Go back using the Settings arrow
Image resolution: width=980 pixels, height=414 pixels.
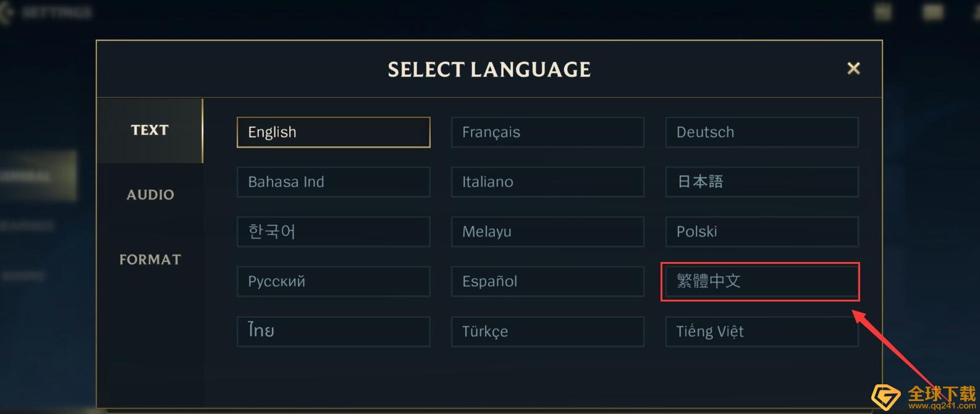pyautogui.click(x=6, y=12)
